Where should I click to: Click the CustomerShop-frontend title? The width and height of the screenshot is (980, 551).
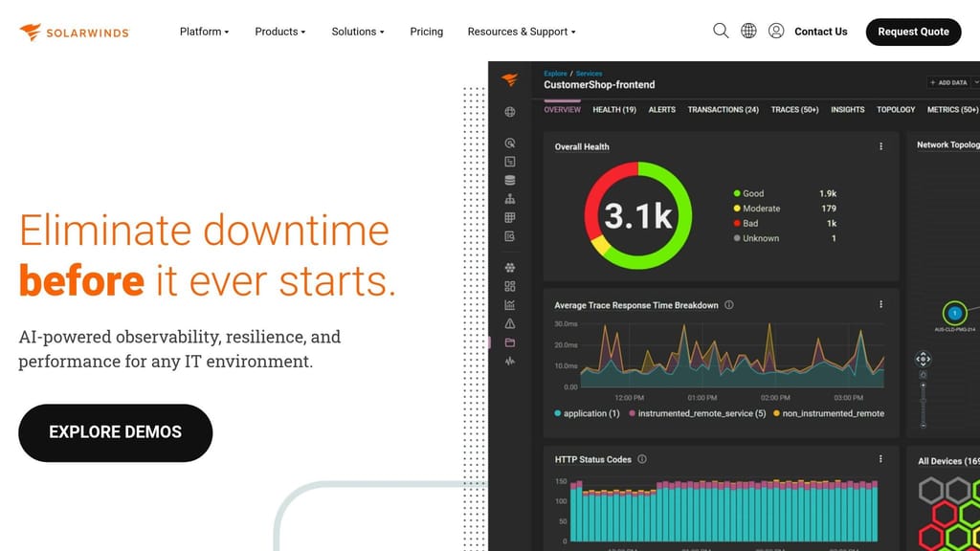(x=599, y=85)
